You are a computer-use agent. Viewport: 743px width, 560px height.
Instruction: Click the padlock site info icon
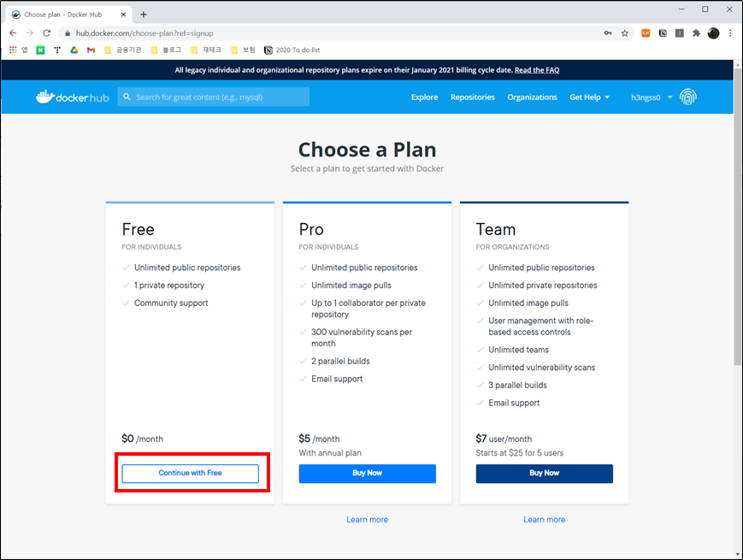point(68,33)
